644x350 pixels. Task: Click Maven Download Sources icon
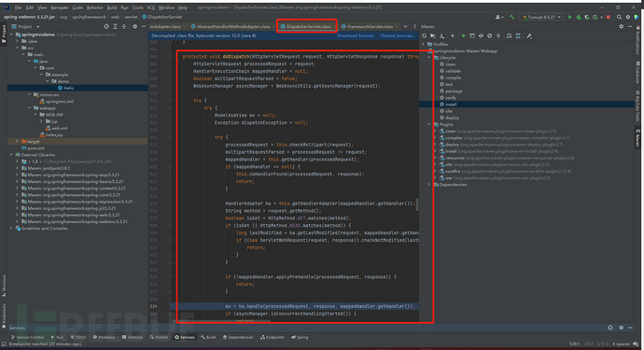(x=441, y=35)
